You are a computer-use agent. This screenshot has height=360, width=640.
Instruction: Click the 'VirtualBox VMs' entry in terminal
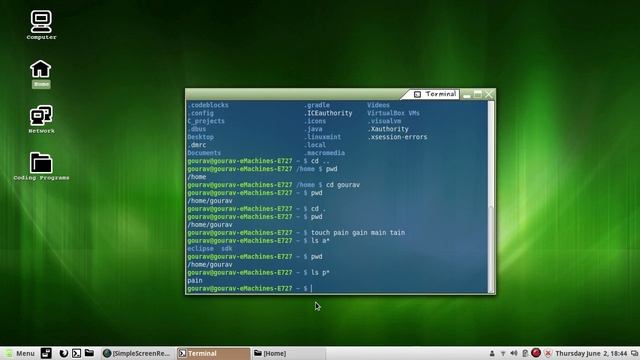393,113
